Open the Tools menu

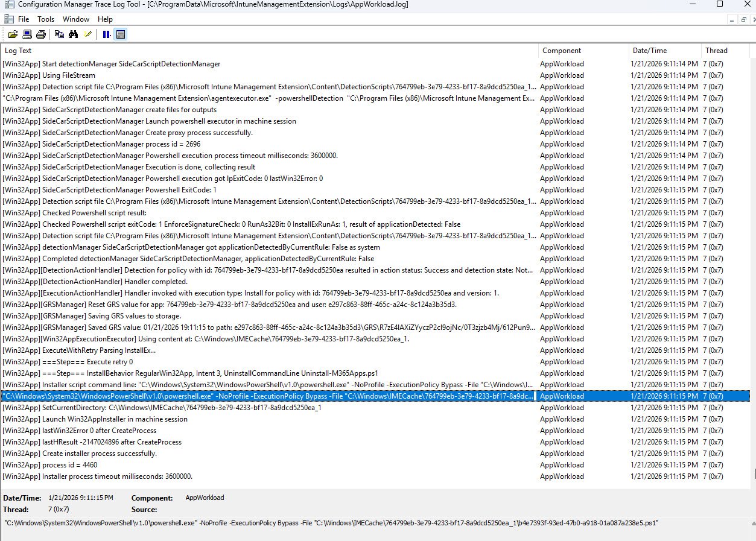(46, 19)
